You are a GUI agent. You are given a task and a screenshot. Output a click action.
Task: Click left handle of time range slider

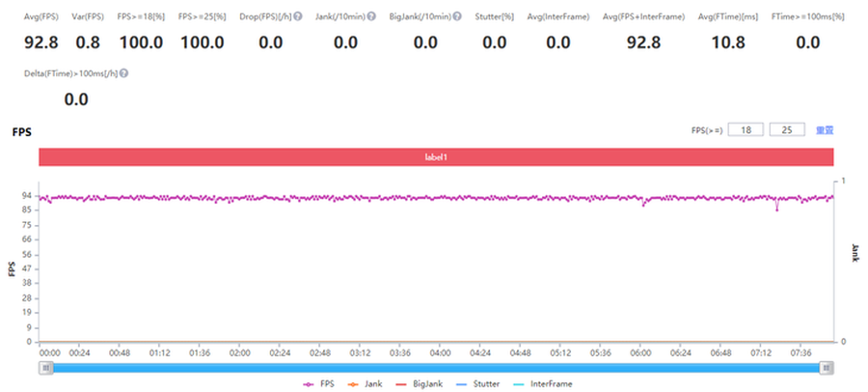click(45, 367)
